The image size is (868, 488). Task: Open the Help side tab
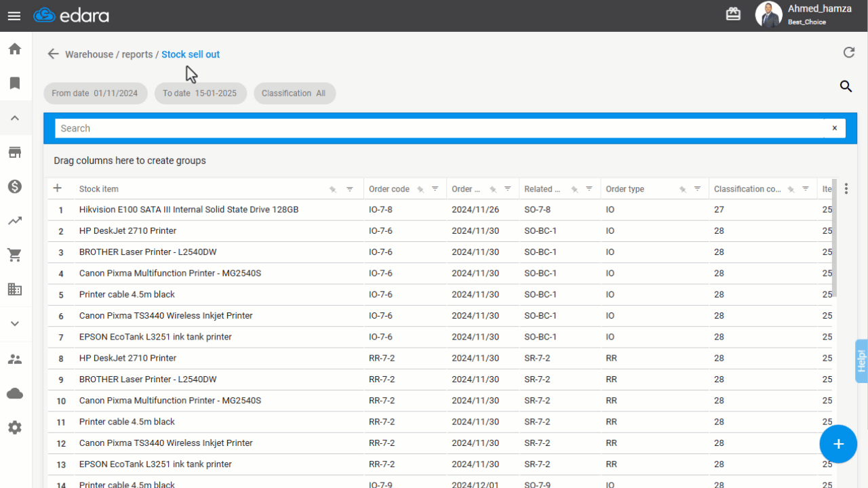click(x=861, y=361)
